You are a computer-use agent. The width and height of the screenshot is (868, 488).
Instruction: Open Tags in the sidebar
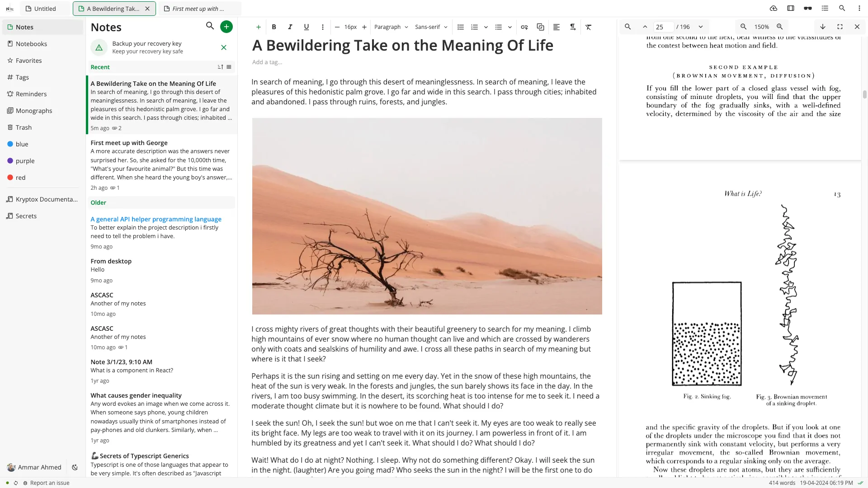(x=42, y=77)
